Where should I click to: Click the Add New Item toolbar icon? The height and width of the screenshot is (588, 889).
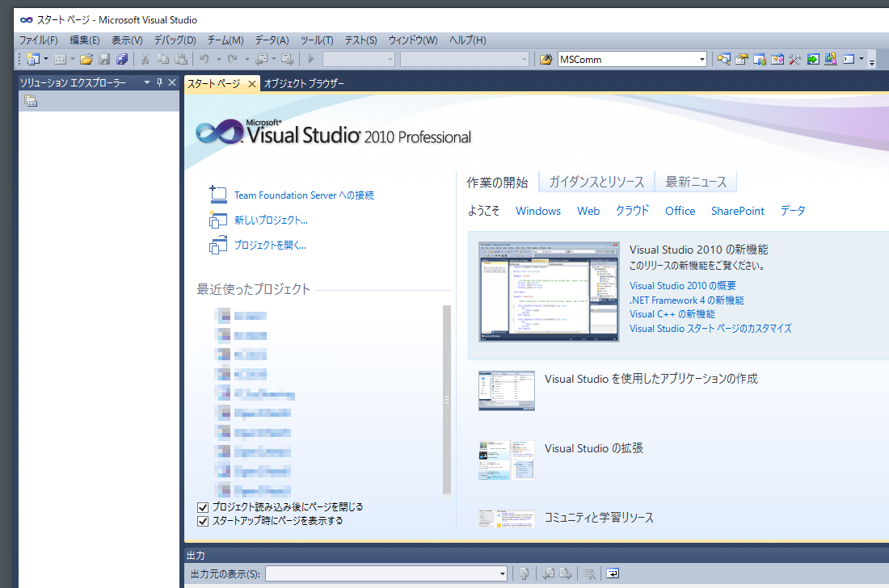pos(60,59)
